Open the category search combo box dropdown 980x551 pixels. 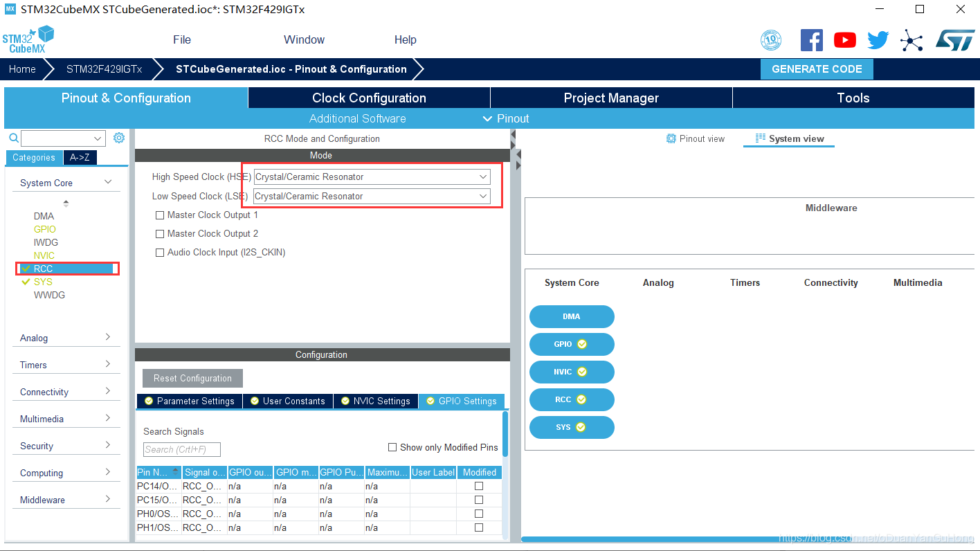click(x=98, y=138)
